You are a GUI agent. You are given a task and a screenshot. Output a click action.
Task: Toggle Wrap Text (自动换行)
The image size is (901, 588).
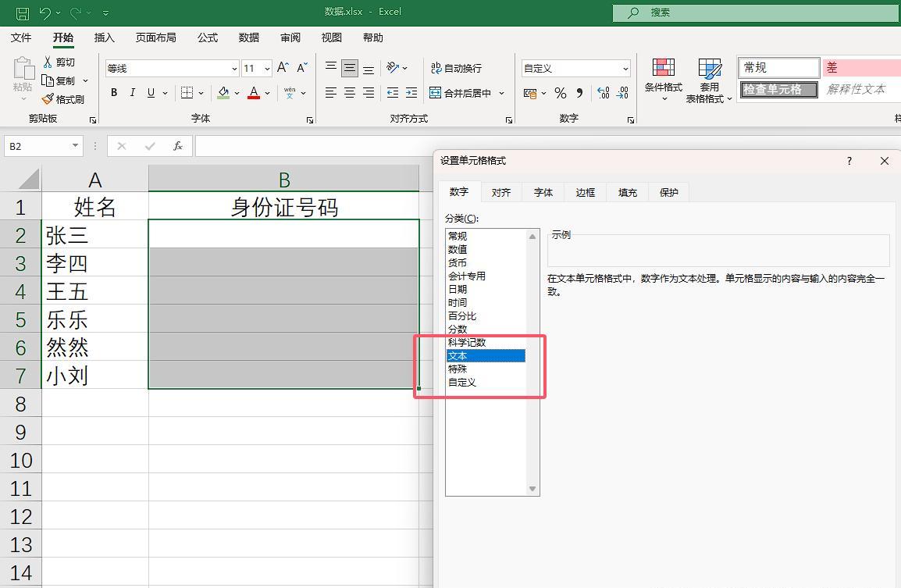click(x=456, y=68)
